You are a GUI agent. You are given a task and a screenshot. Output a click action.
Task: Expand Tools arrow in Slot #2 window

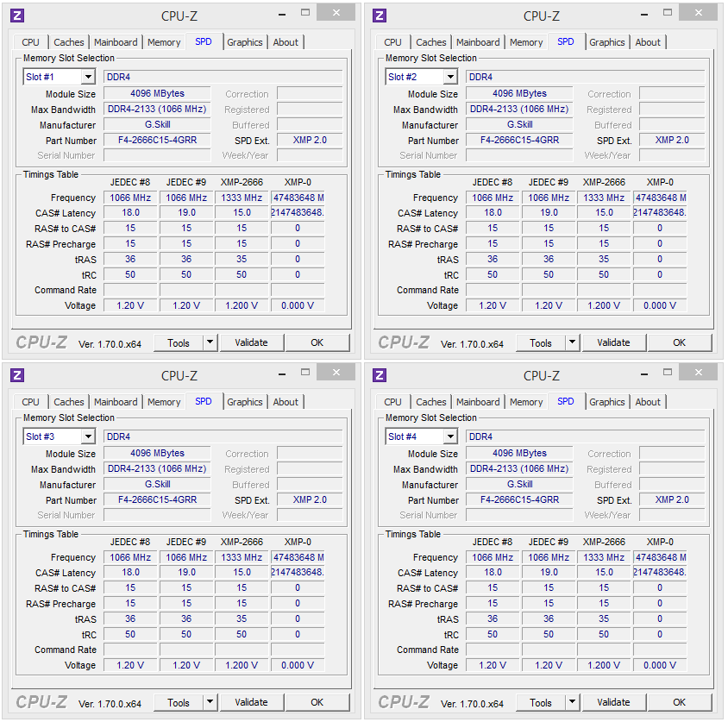(573, 342)
